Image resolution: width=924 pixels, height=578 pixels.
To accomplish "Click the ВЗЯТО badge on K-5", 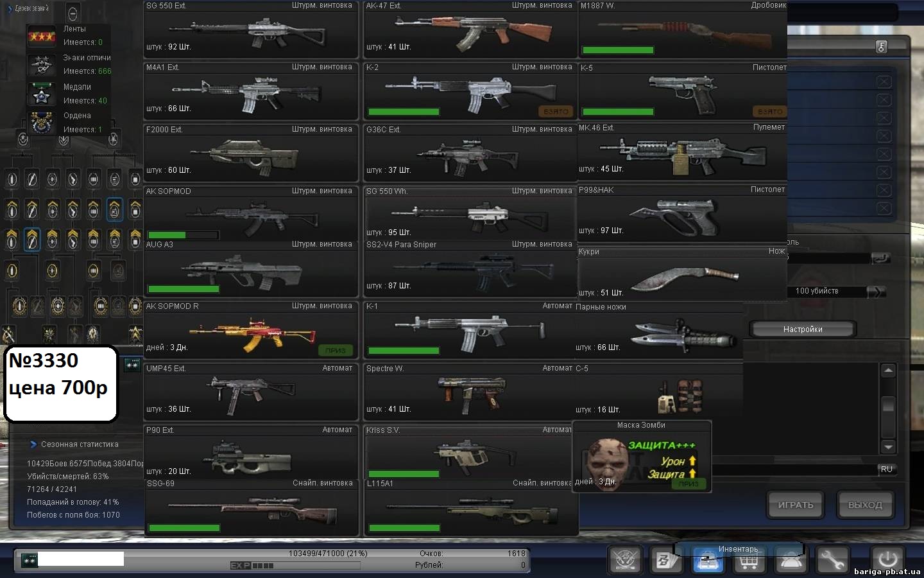I will (x=769, y=111).
